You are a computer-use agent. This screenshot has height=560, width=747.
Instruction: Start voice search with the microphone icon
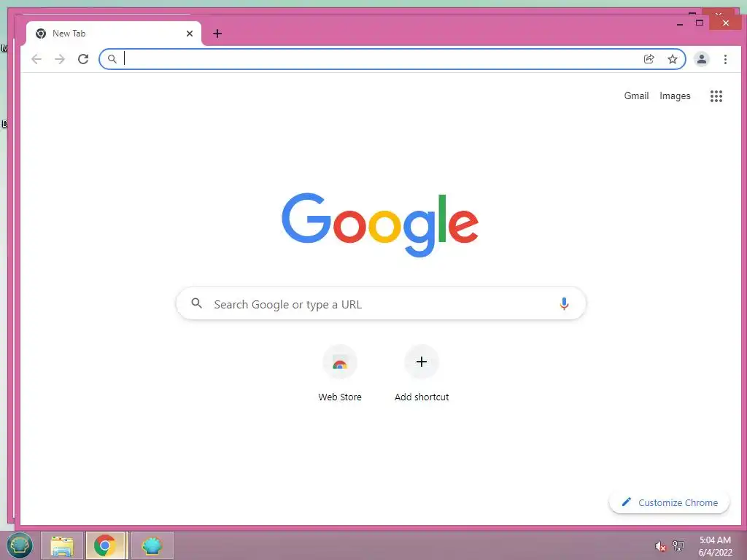coord(564,303)
